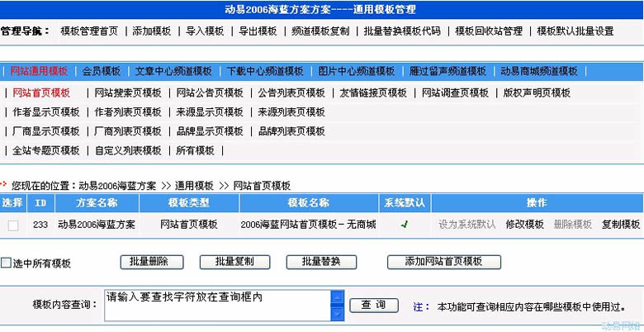
Task: Click the 批量删除 button
Action: pos(152,262)
